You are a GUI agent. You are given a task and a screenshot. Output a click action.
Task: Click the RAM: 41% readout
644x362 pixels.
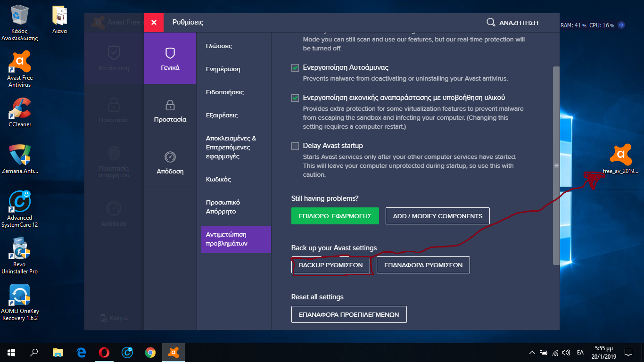click(x=573, y=25)
